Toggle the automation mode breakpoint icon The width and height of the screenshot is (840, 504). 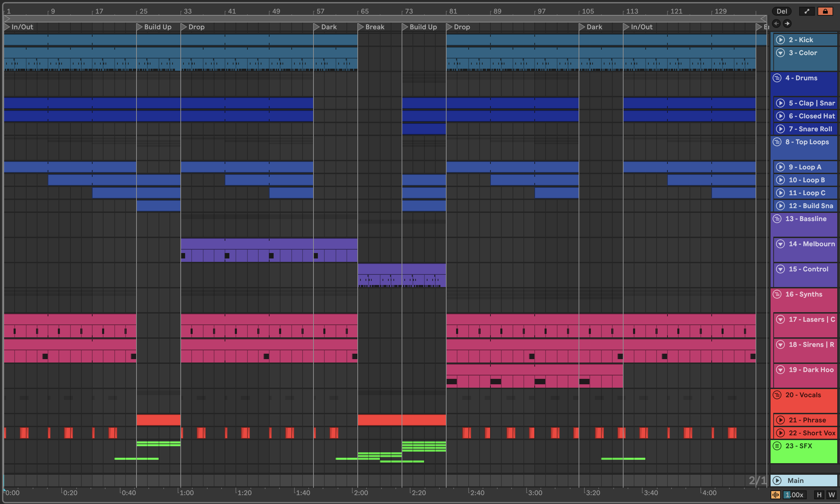807,11
